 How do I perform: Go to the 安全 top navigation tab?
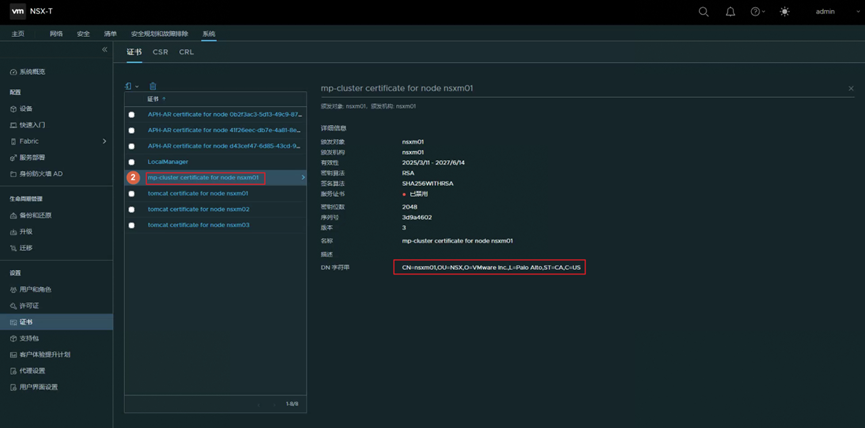pyautogui.click(x=83, y=34)
